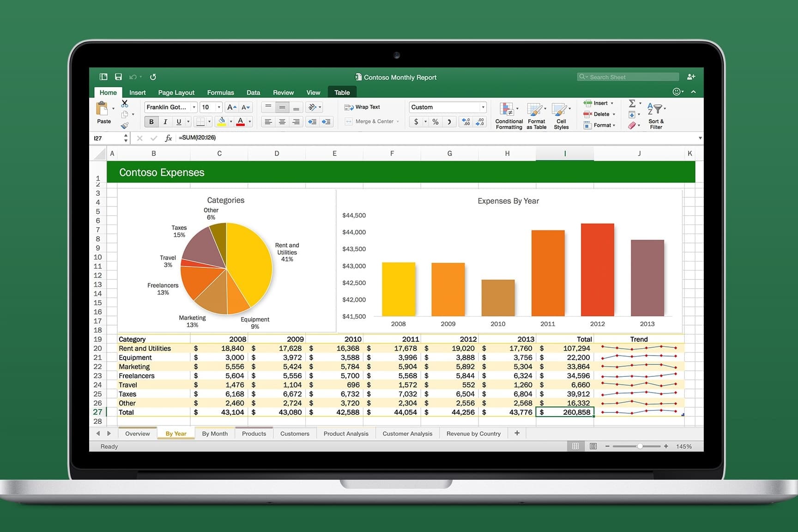Expand the Insert cells dropdown
798x532 pixels.
click(612, 103)
